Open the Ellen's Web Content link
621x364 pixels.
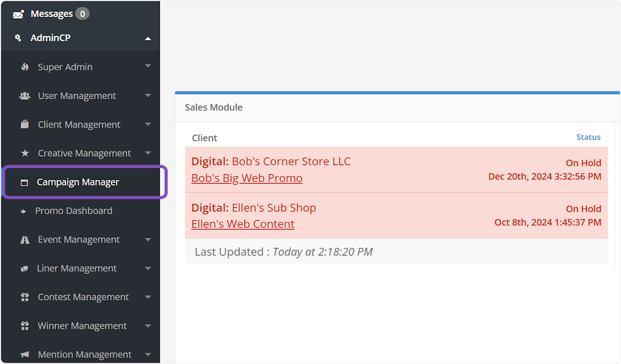pos(243,224)
